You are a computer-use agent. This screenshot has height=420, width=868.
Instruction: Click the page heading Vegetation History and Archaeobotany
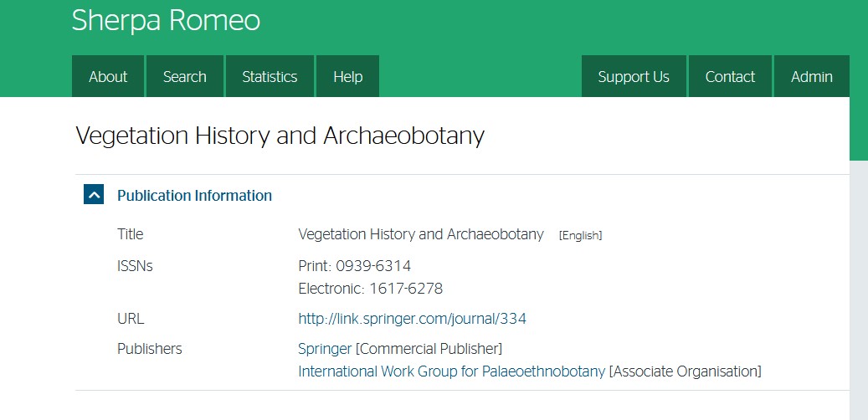[280, 136]
